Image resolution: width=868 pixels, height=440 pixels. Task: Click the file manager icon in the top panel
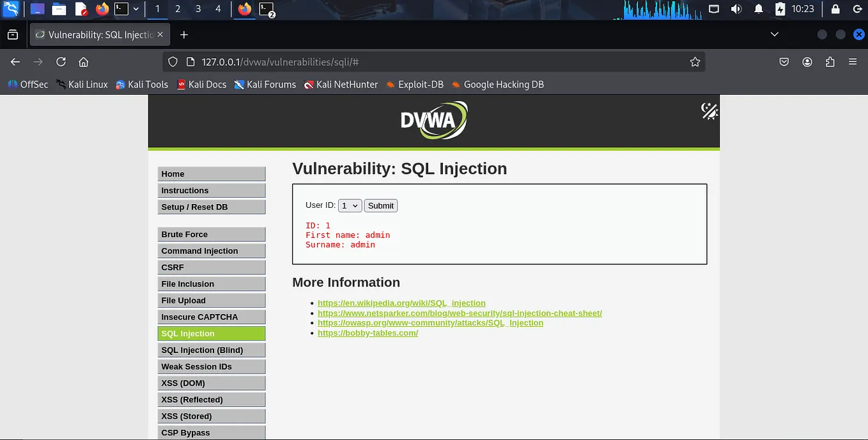point(59,9)
